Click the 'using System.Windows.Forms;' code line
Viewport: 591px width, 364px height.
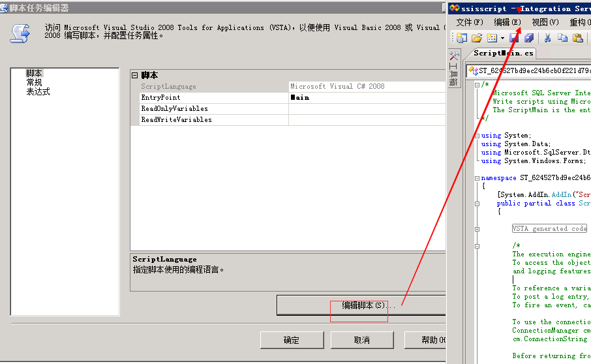534,161
